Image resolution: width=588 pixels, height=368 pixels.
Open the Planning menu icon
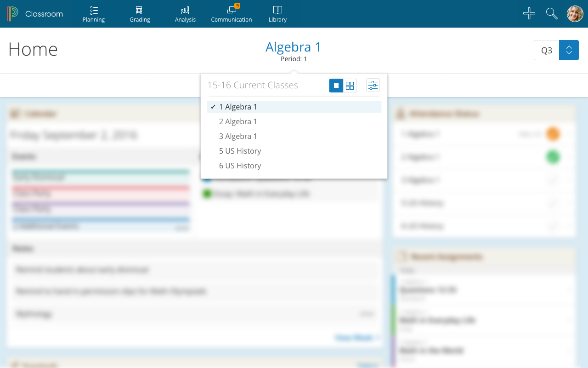[x=94, y=10]
